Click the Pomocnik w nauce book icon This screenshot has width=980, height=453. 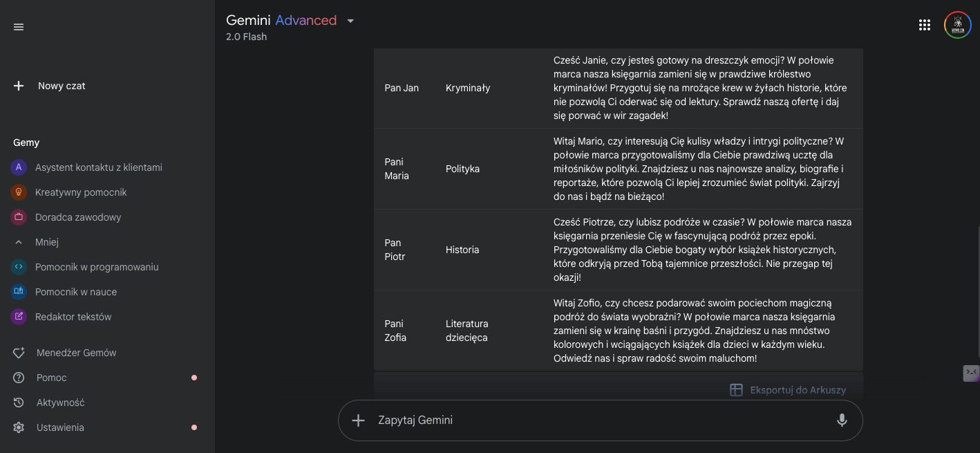[19, 292]
